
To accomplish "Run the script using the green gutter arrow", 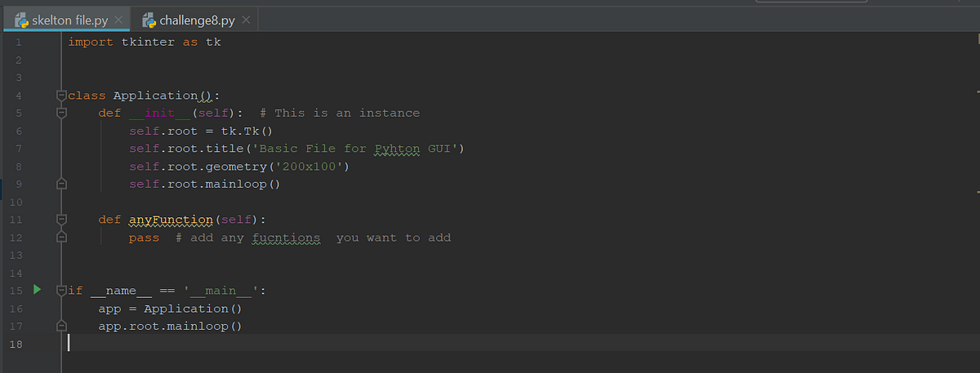I will pyautogui.click(x=36, y=290).
